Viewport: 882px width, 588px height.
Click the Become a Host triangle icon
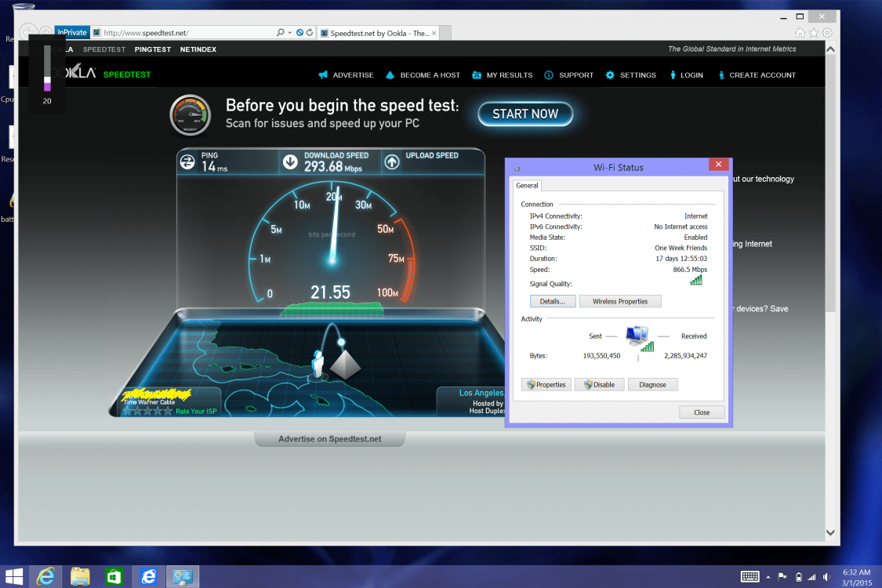click(x=390, y=74)
